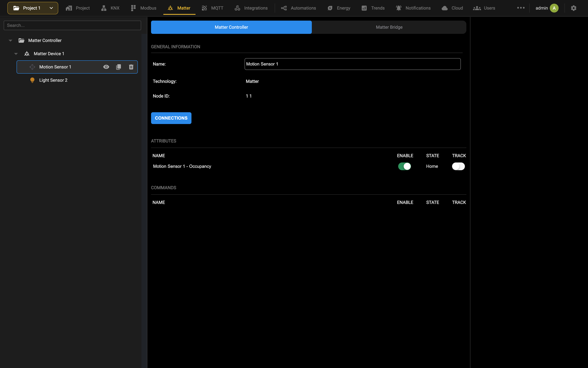Click the admin username label

[542, 8]
